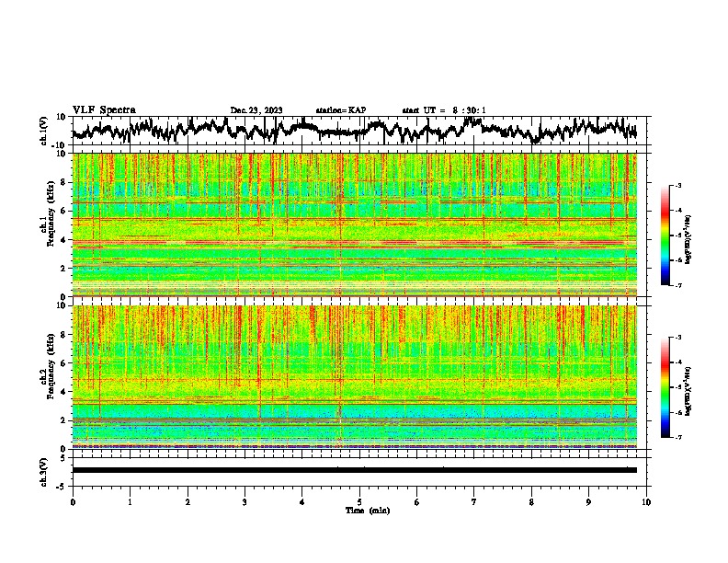
Task: Click the 'ch.1(V)' axis label
Action: coord(44,131)
